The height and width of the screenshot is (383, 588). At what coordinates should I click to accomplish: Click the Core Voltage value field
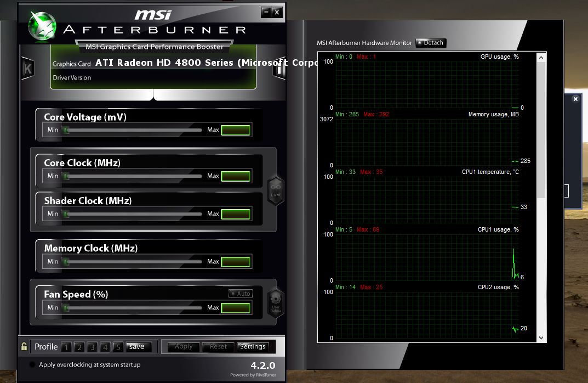point(236,130)
